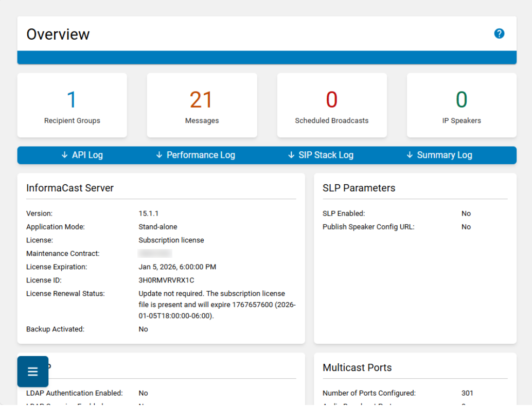Click the Summary Log download arrow icon
Screen dimensions: 532x406
tap(410, 155)
